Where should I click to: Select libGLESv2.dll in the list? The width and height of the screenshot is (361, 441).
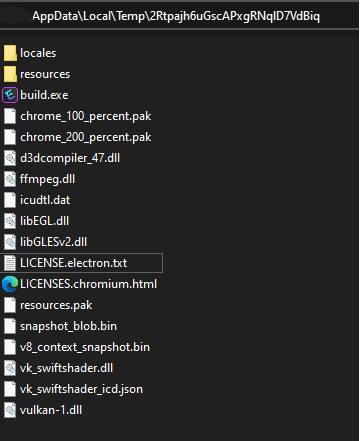click(x=53, y=242)
